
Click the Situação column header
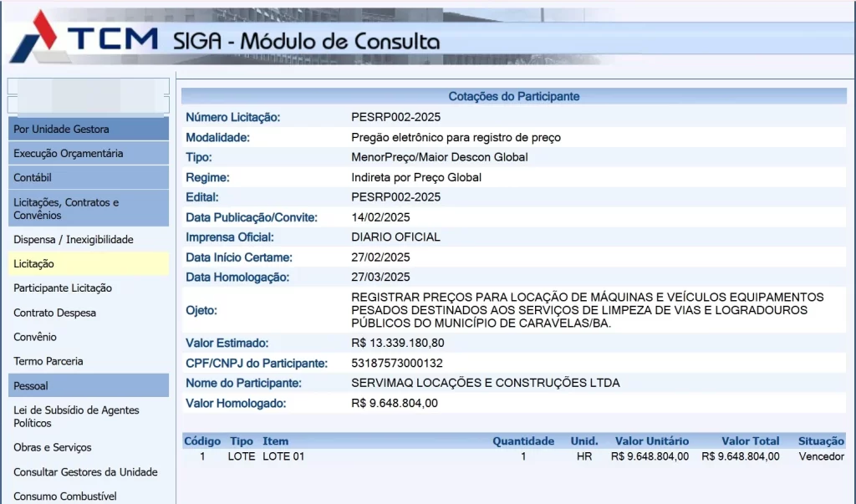[821, 441]
